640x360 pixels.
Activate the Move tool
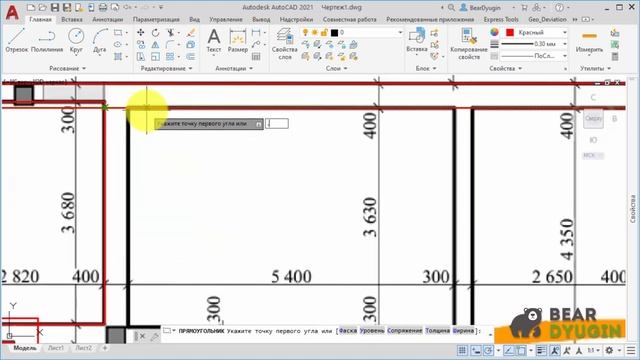pos(140,33)
